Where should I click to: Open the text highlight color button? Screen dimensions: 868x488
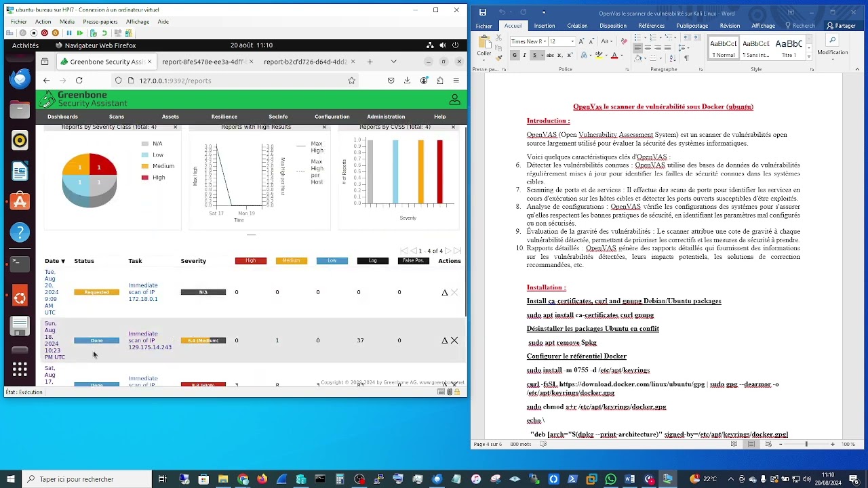[x=600, y=56]
